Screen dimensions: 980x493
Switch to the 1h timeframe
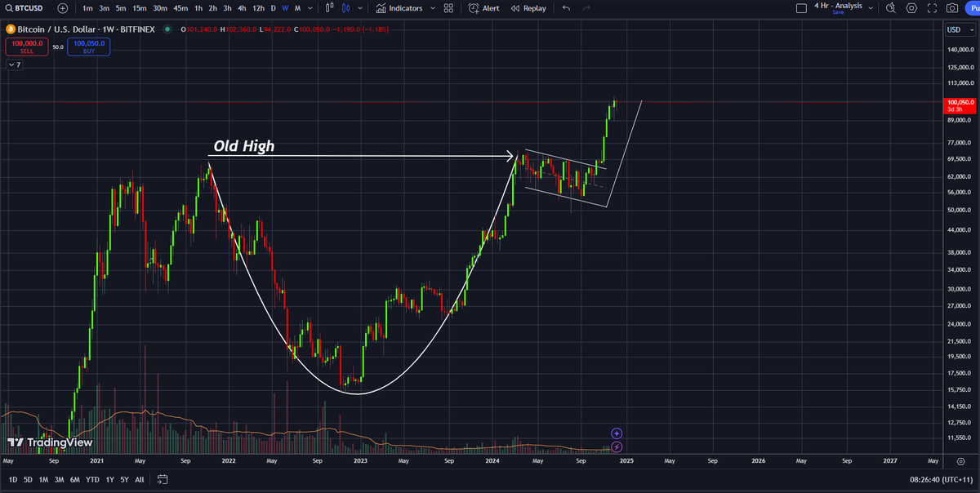coord(198,8)
